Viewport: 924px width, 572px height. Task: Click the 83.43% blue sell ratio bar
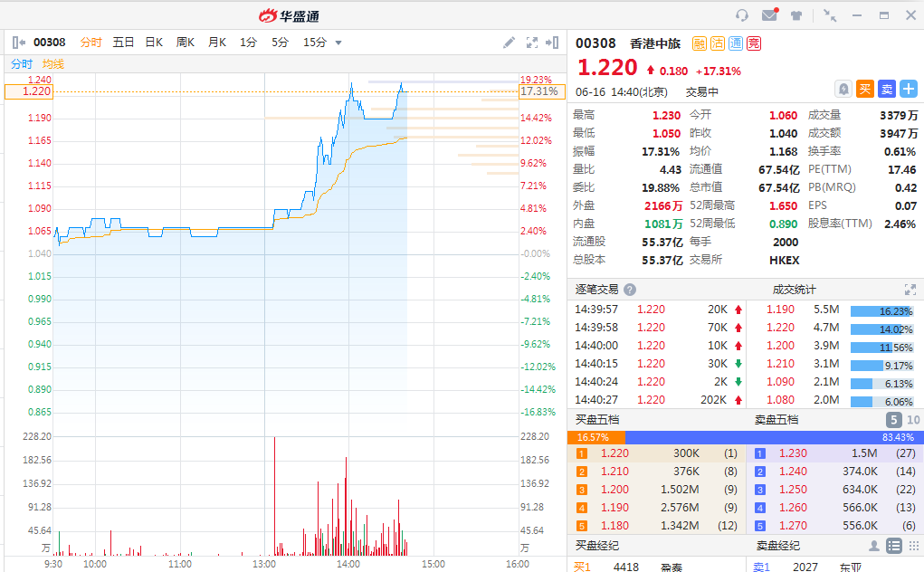tap(775, 438)
